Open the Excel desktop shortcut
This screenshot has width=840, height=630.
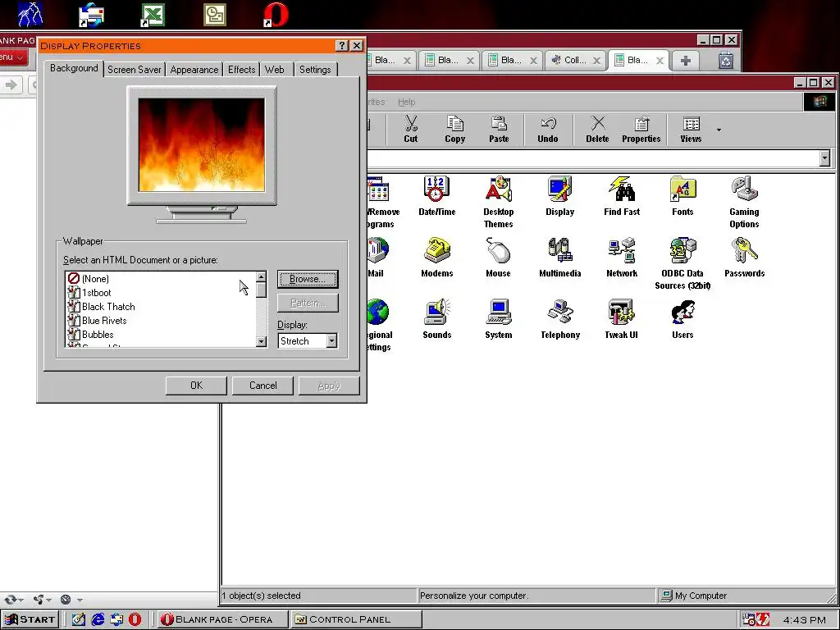click(x=153, y=15)
